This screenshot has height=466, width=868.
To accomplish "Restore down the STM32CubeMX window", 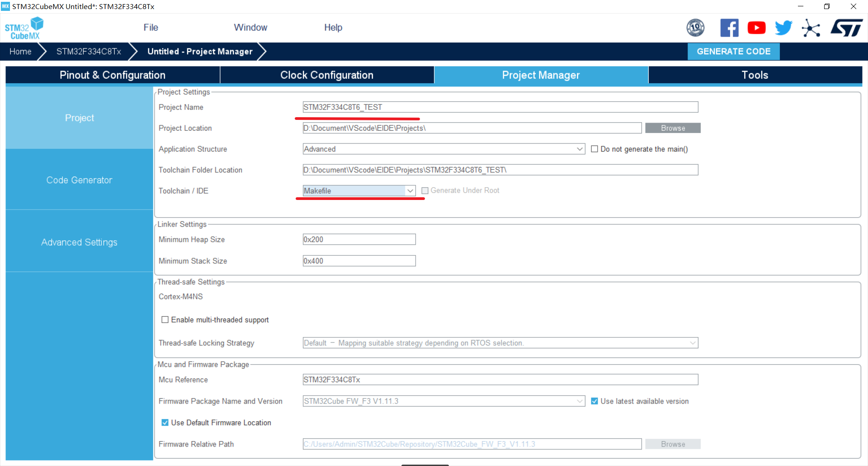I will click(827, 6).
